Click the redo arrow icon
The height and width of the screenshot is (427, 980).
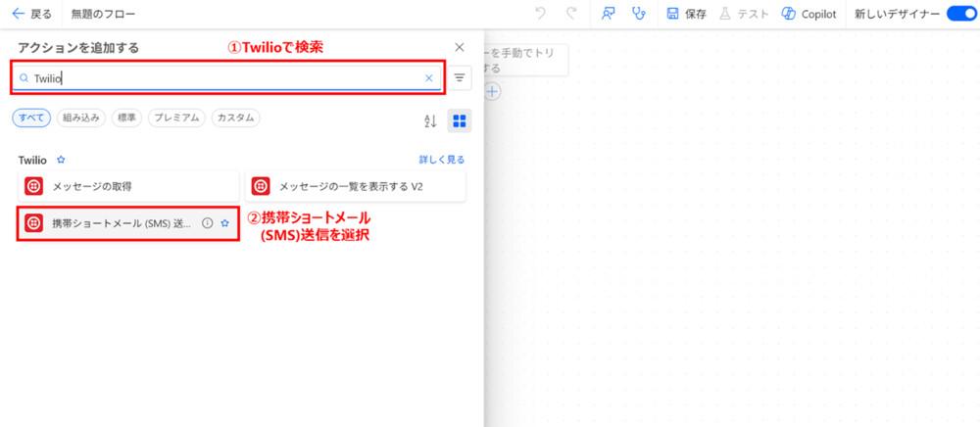pyautogui.click(x=570, y=14)
